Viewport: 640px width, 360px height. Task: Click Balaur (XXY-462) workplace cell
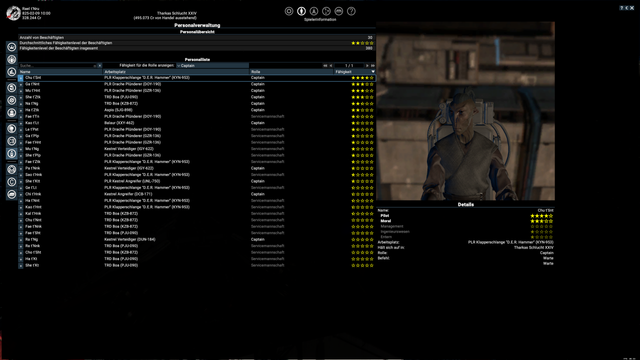[x=119, y=123]
